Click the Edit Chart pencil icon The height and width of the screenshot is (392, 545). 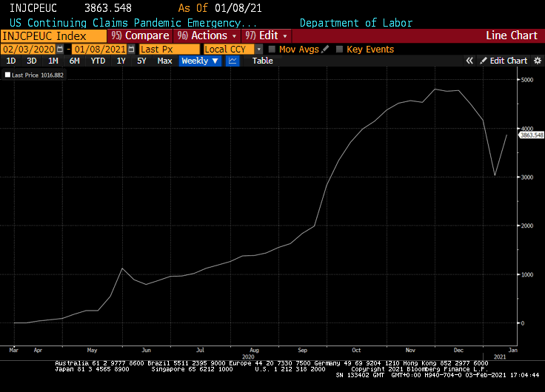click(484, 61)
